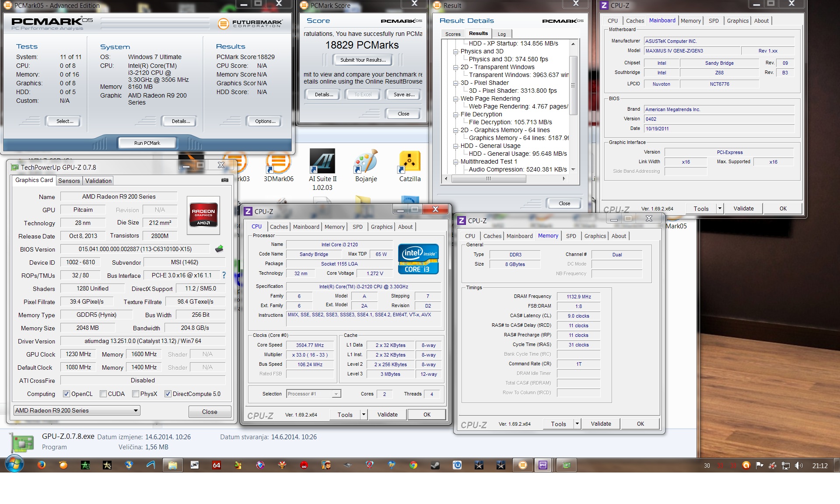Toggle the CUDA checkbox
This screenshot has width=840, height=504.
[x=103, y=394]
